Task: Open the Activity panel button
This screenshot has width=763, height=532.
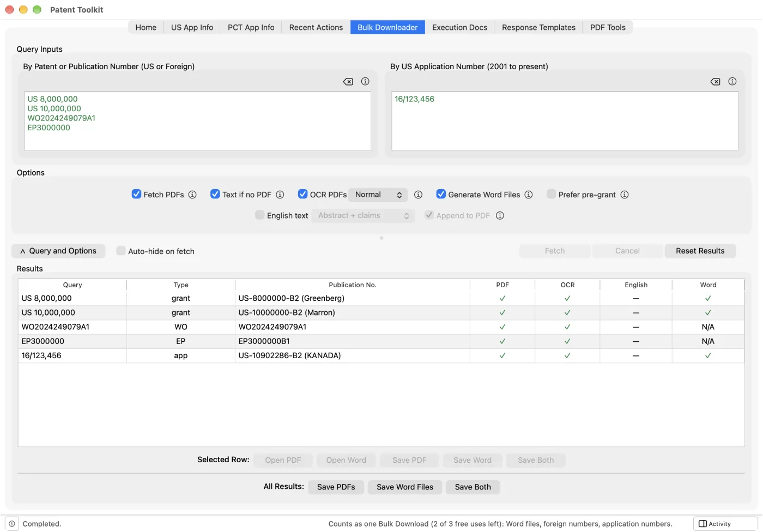Action: point(725,524)
